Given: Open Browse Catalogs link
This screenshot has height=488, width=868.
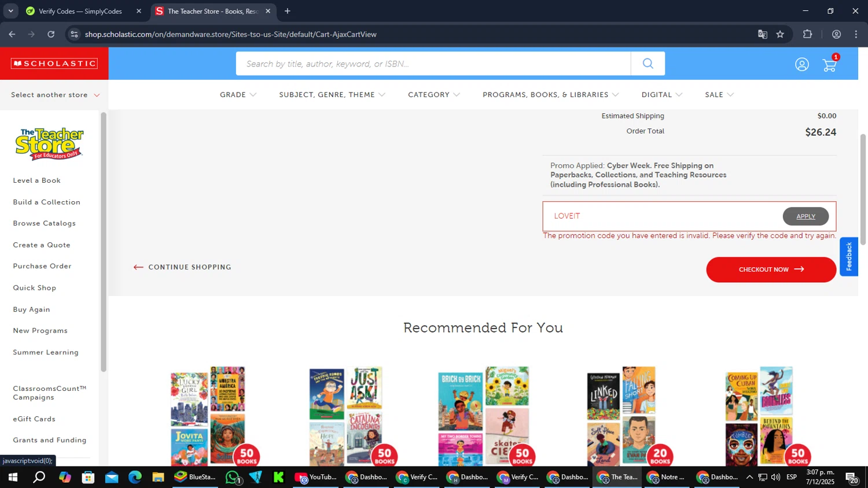Looking at the screenshot, I should tap(45, 223).
